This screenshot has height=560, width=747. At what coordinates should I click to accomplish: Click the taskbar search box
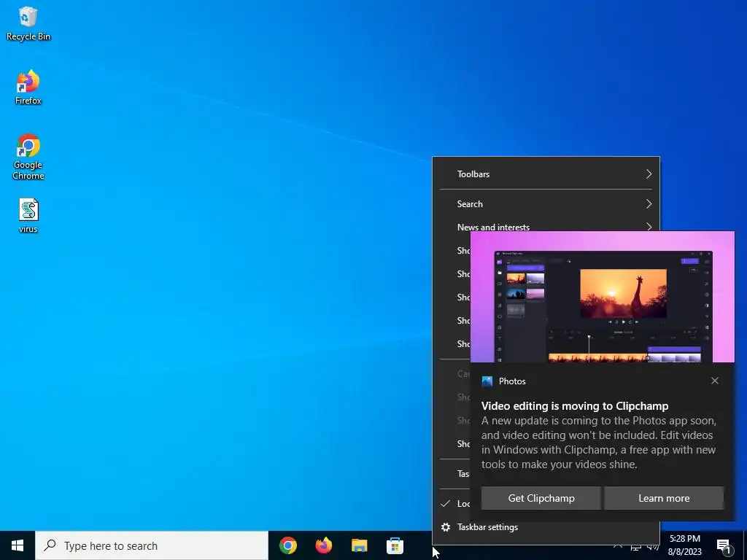tap(152, 545)
